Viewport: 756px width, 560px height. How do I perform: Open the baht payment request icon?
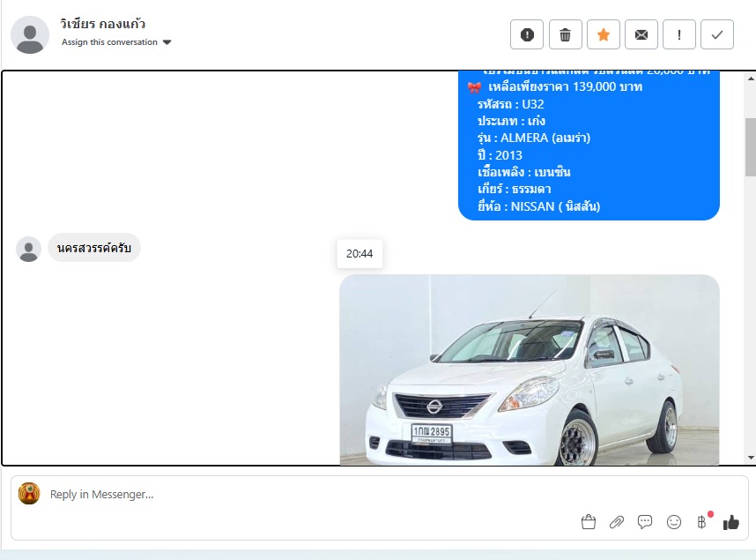click(x=702, y=522)
